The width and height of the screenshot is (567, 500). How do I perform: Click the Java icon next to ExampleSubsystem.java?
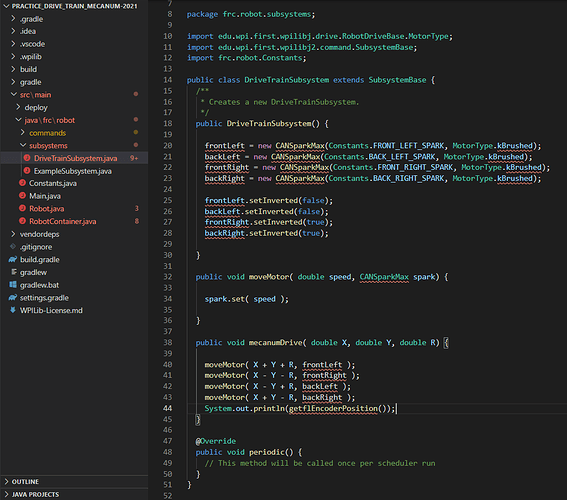click(27, 171)
